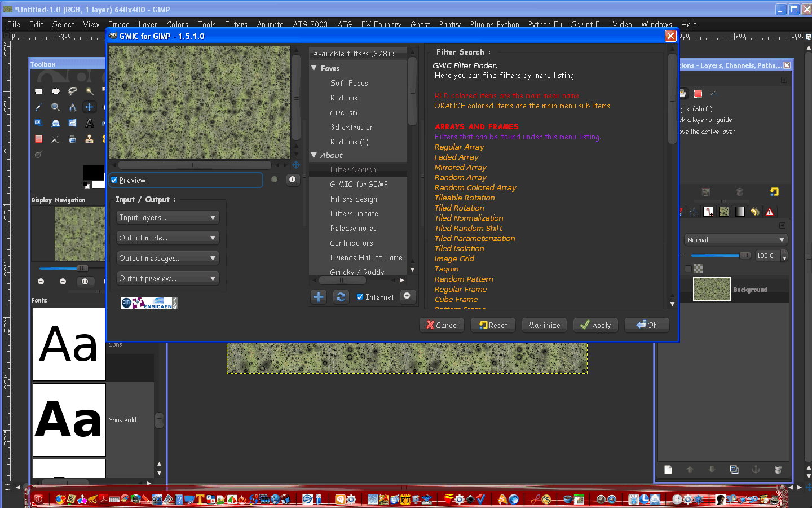Select the Perspective tool in Toolbox
Viewport: 812px width, 508px height.
click(x=55, y=123)
